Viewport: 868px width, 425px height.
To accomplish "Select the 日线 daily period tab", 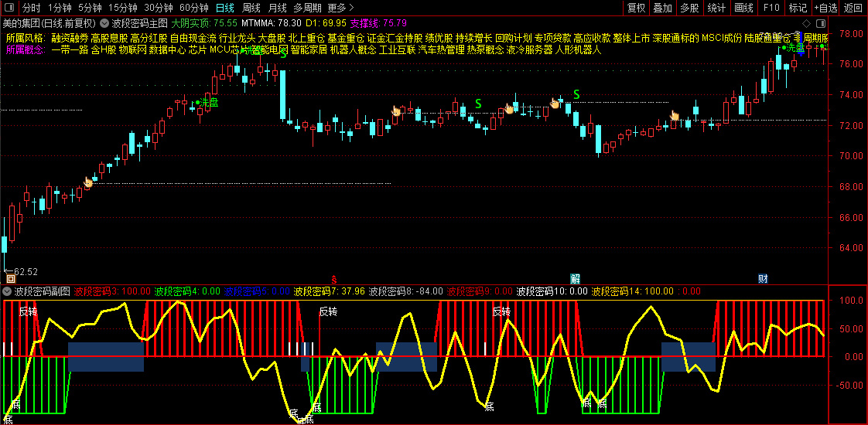I will (x=225, y=8).
